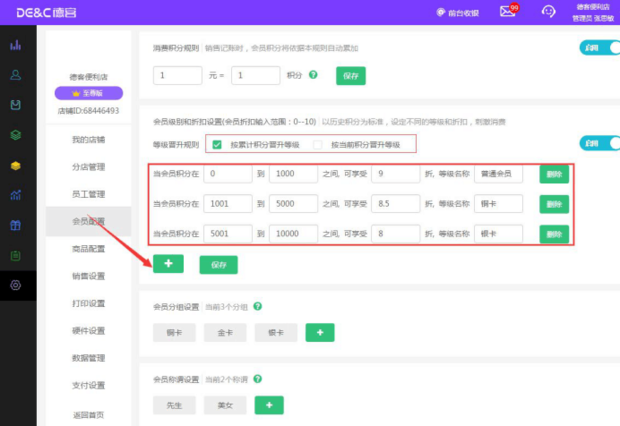620x426 pixels.
Task: Open 会员配置 menu item
Action: 89,222
